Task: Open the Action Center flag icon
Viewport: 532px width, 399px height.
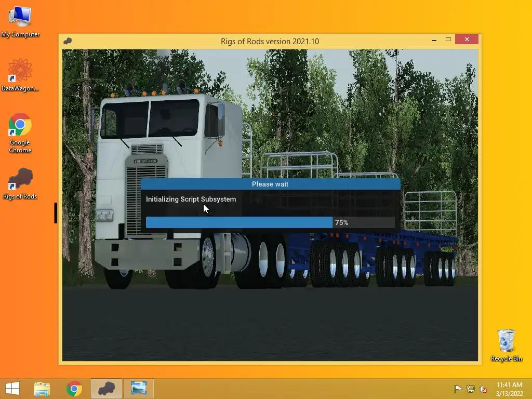Action: (x=458, y=389)
